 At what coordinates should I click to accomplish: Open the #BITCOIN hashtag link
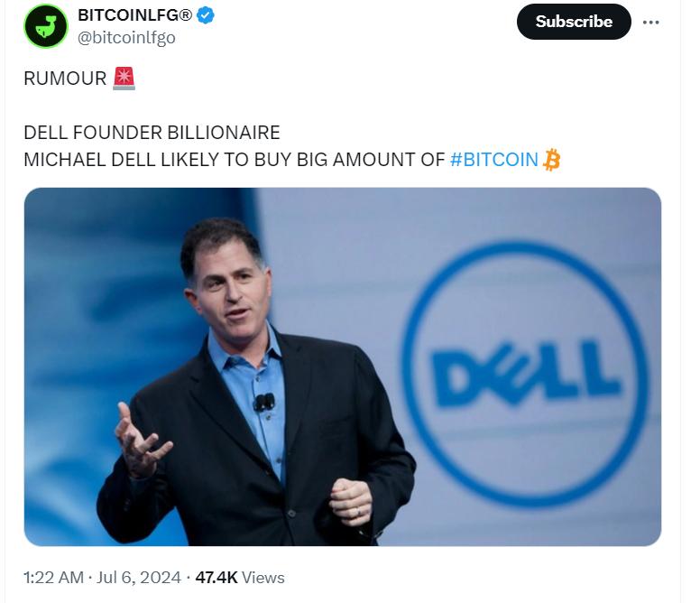(493, 160)
